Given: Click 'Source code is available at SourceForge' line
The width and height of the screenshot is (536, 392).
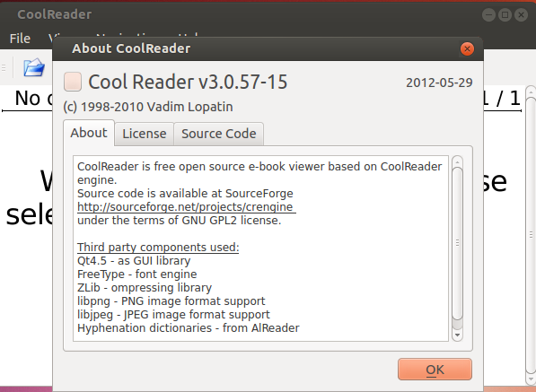Looking at the screenshot, I should [185, 194].
